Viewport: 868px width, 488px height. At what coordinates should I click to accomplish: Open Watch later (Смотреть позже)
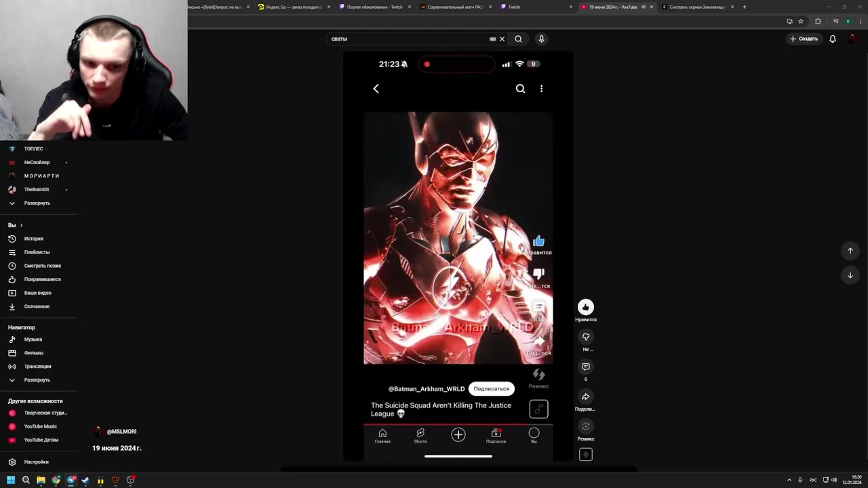point(42,266)
